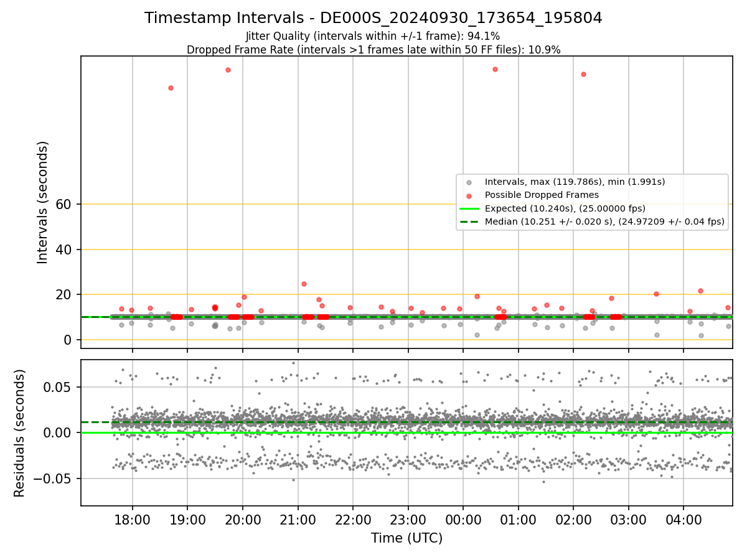The image size is (747, 560).
Task: Click the 'Intervals (seconds)' y-axis label
Action: pos(43,202)
